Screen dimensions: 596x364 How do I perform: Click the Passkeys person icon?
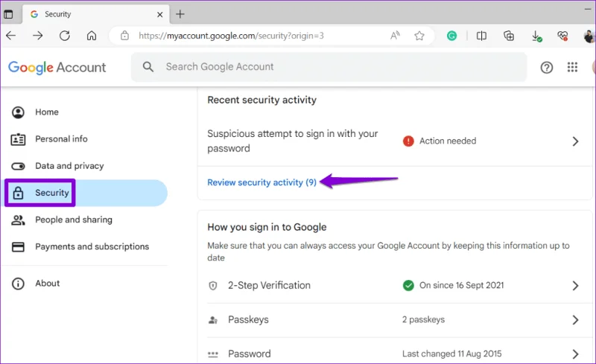coord(213,320)
